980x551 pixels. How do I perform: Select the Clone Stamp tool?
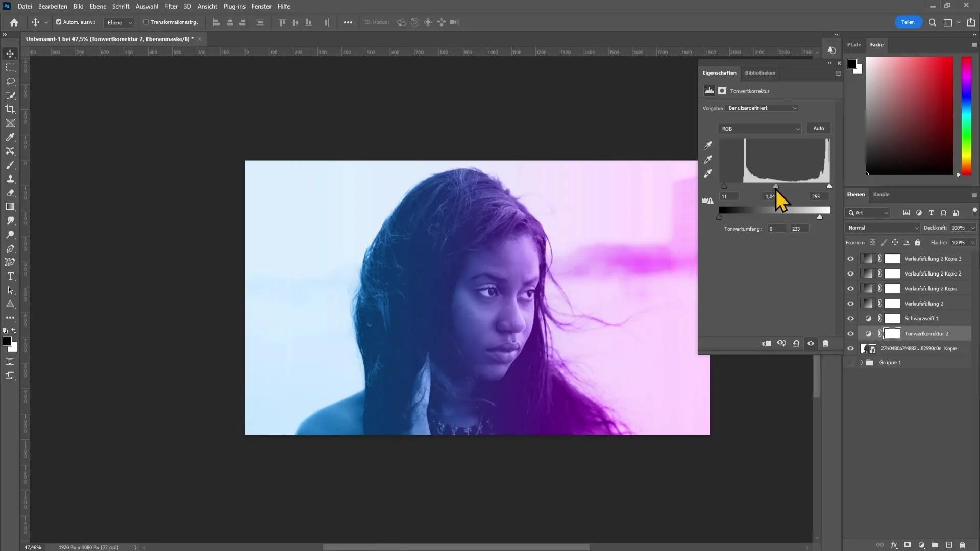10,179
